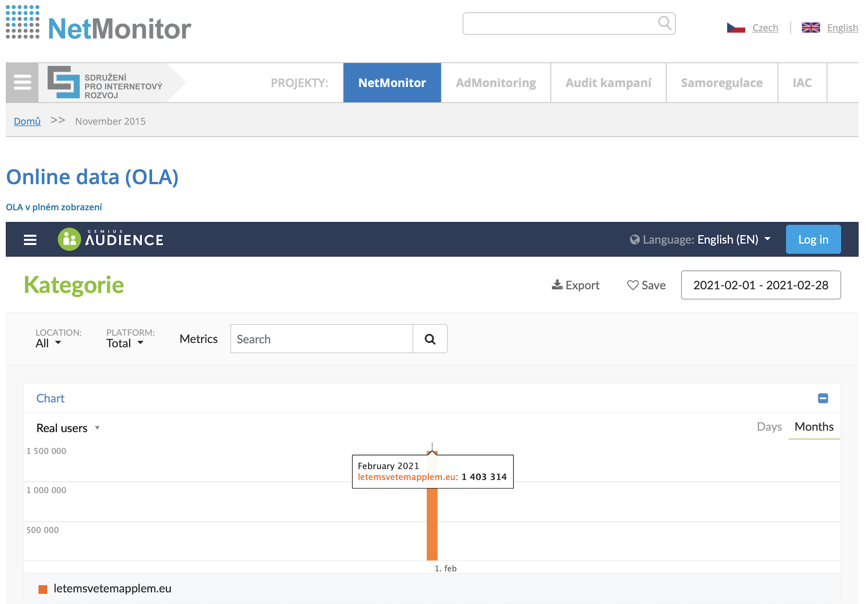Open the Real users metric dropdown
This screenshot has width=868, height=604.
click(68, 428)
